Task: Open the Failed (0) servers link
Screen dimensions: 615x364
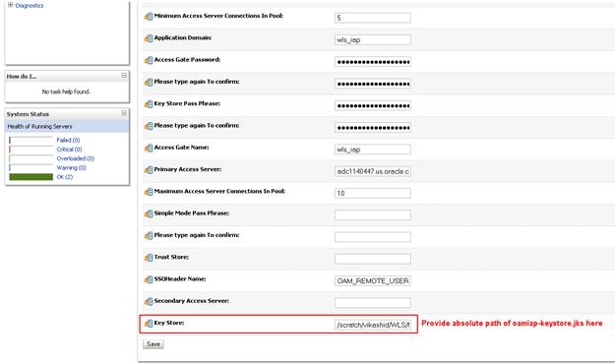Action: 68,140
